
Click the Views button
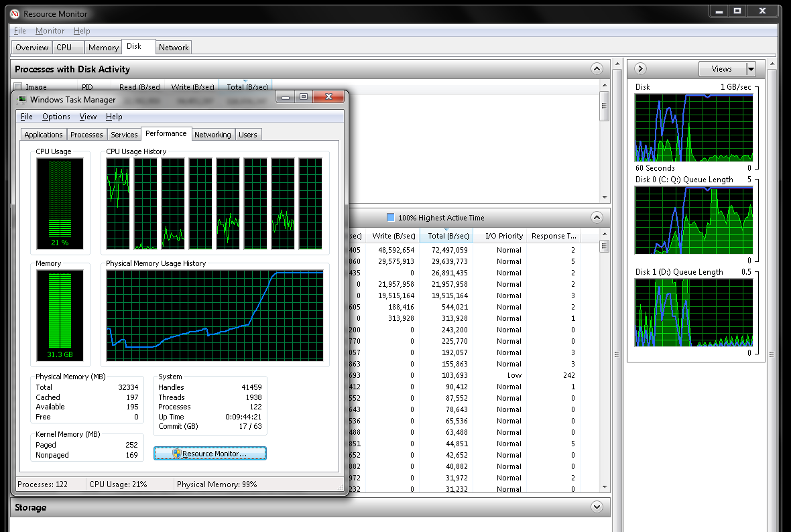coord(722,69)
